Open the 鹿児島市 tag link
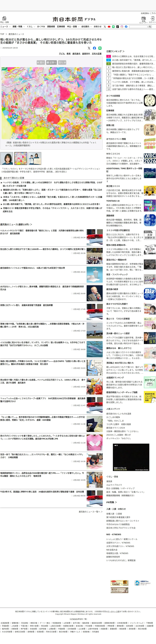 tap(76, 54)
